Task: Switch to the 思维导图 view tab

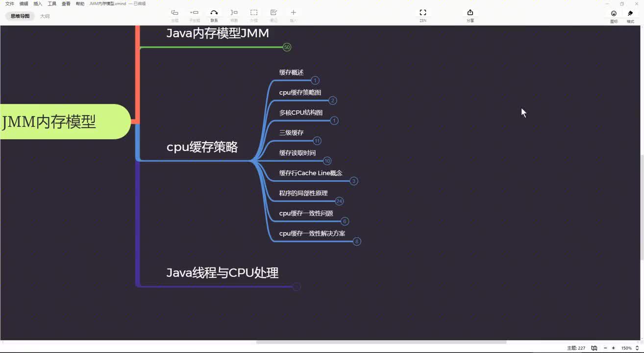Action: coord(20,16)
